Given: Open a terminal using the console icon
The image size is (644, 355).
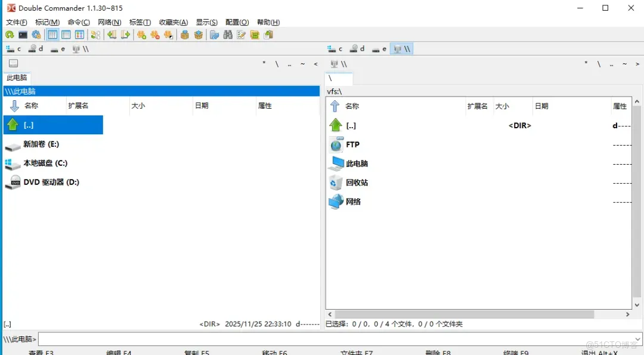Looking at the screenshot, I should pyautogui.click(x=22, y=35).
